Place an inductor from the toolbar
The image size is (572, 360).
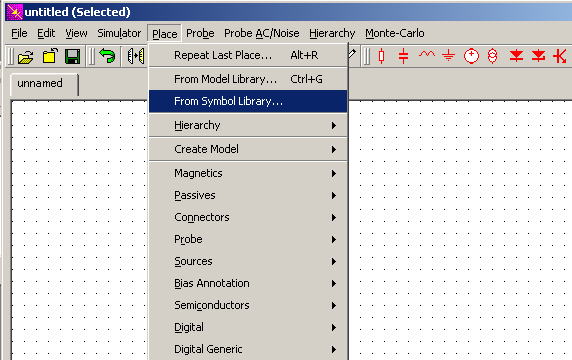[427, 55]
